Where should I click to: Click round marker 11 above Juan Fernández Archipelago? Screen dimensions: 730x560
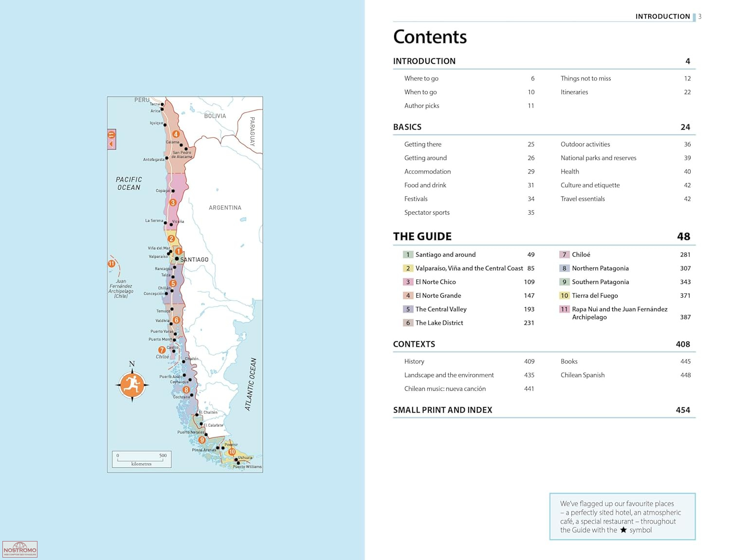[111, 264]
